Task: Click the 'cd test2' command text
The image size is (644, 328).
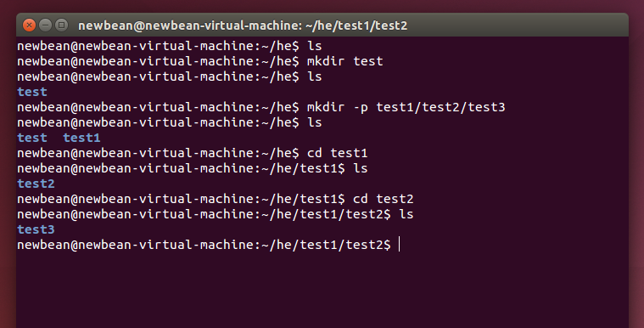Action: tap(384, 199)
